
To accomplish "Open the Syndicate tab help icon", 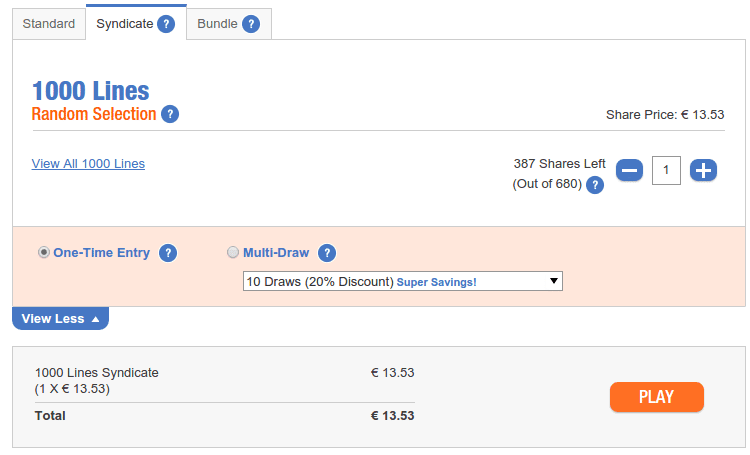I will (166, 23).
